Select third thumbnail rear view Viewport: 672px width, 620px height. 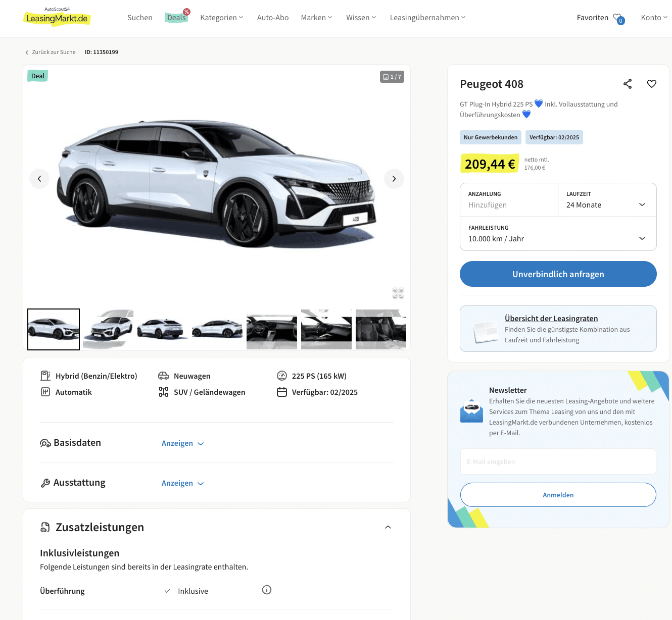coord(163,329)
